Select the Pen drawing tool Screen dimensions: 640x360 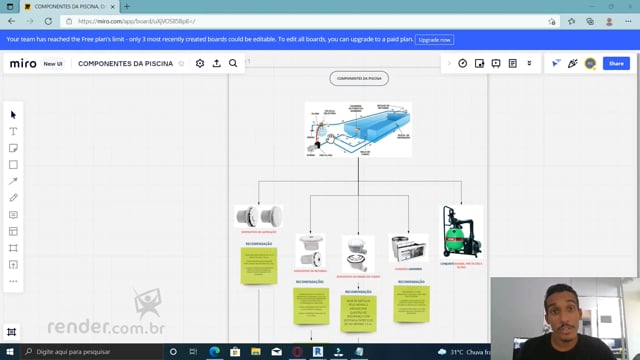13,198
